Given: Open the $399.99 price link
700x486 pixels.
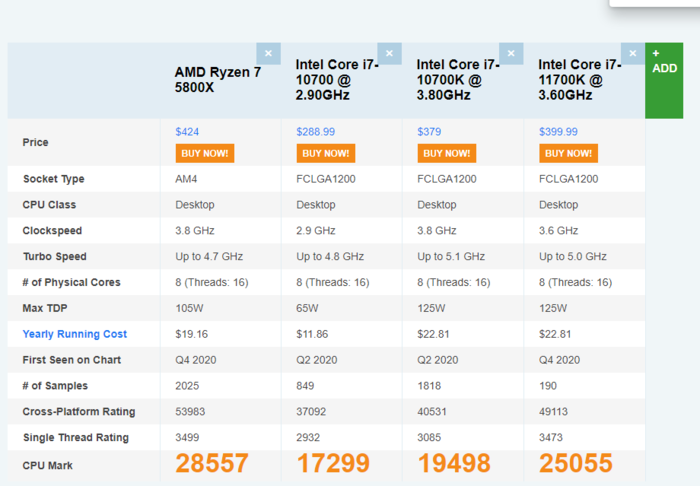Looking at the screenshot, I should 558,132.
